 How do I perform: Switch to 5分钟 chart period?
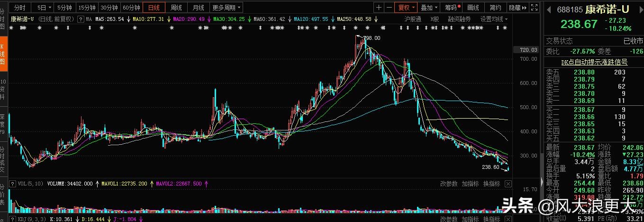tap(64, 8)
